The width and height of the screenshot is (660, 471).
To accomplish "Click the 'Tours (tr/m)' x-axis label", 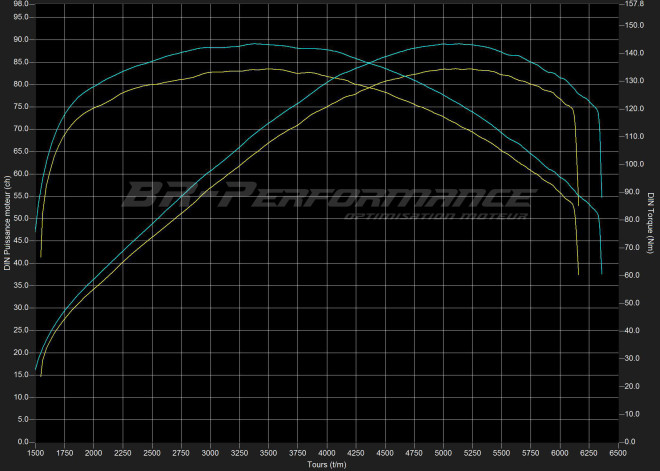I will click(x=328, y=464).
